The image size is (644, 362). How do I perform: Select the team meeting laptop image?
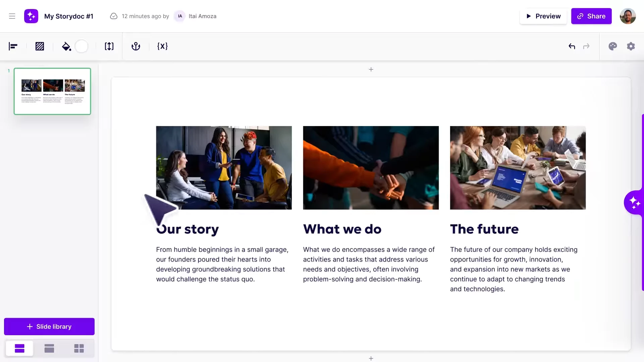[518, 168]
